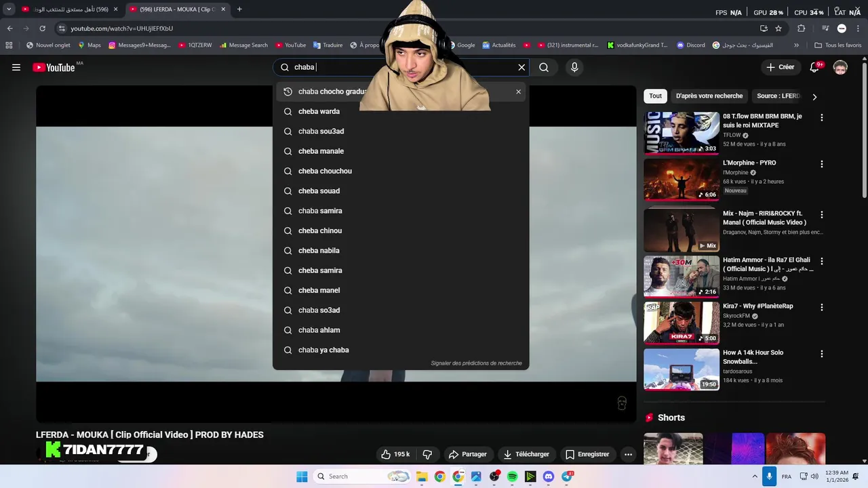Open the YouTube notifications bell

[816, 67]
